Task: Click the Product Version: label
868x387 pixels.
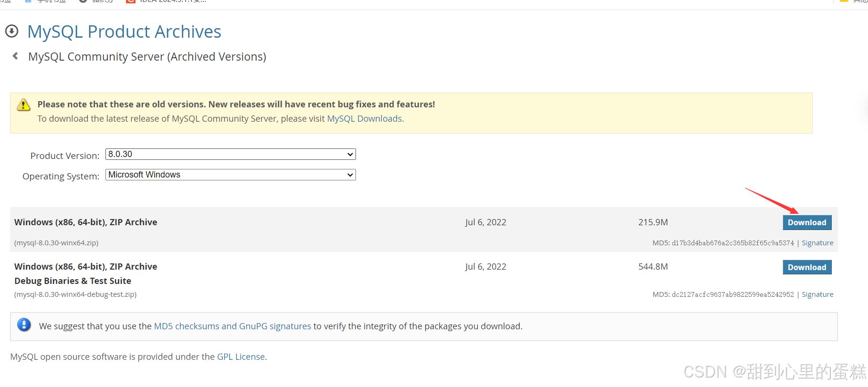Action: tap(65, 156)
